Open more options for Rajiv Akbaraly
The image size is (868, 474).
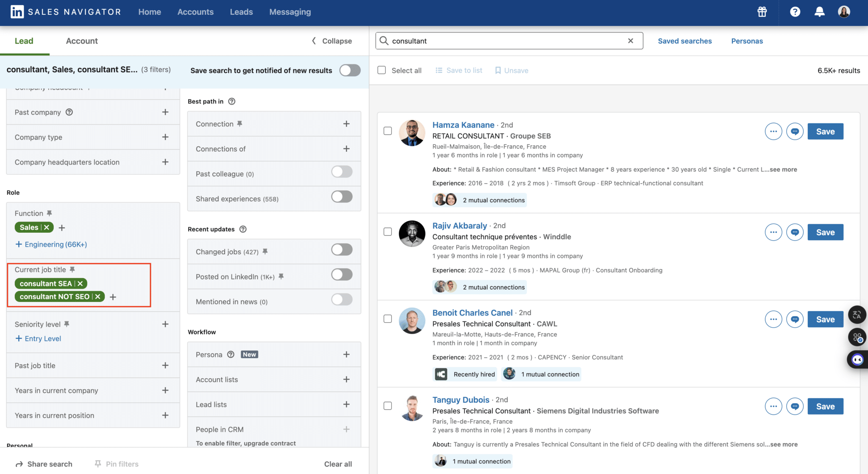773,232
